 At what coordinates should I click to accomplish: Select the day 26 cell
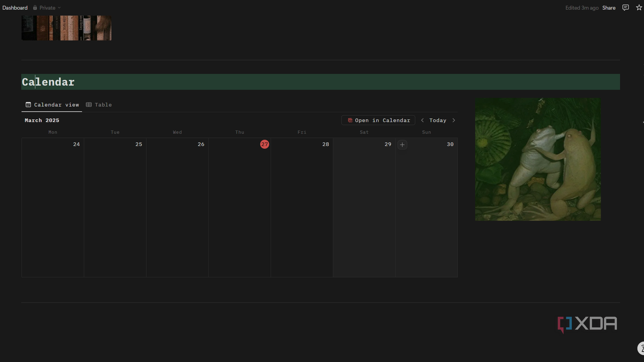pos(177,208)
